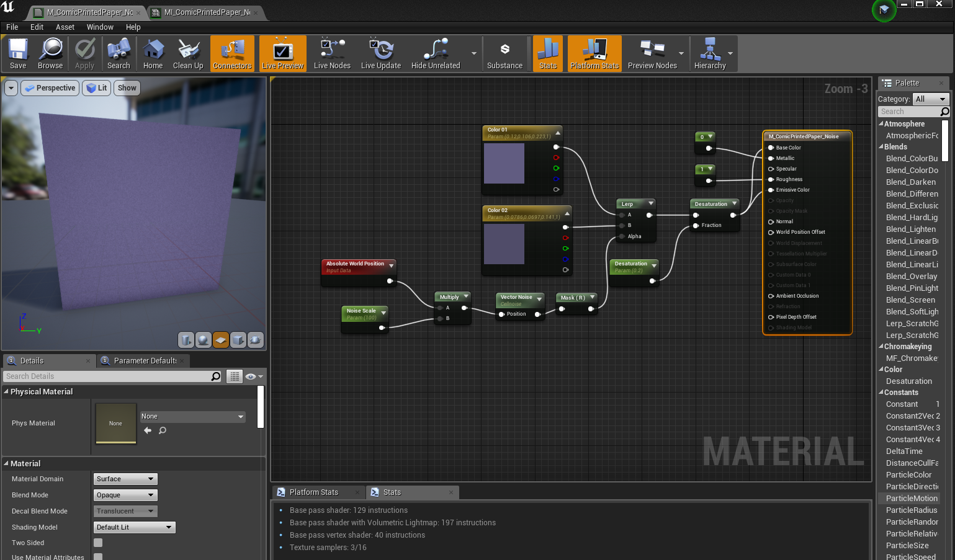Select the cube preview mesh icon
Screen dimensions: 955x560
238,340
